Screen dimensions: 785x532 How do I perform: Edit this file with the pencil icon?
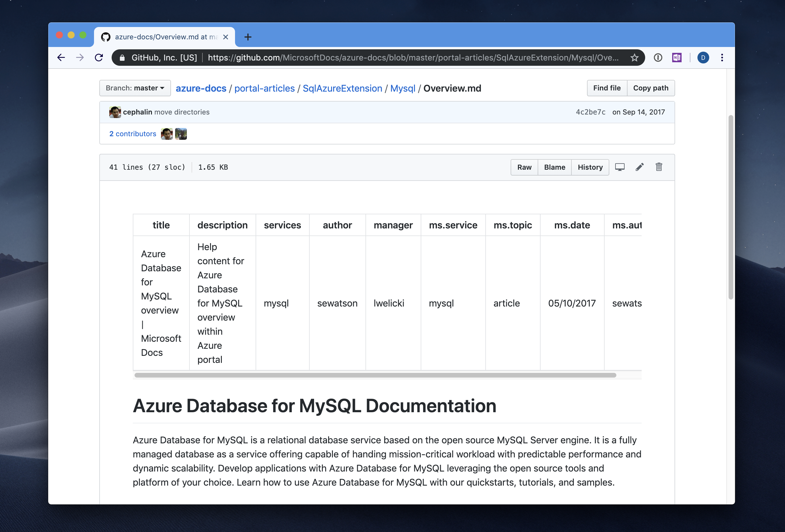coord(639,167)
